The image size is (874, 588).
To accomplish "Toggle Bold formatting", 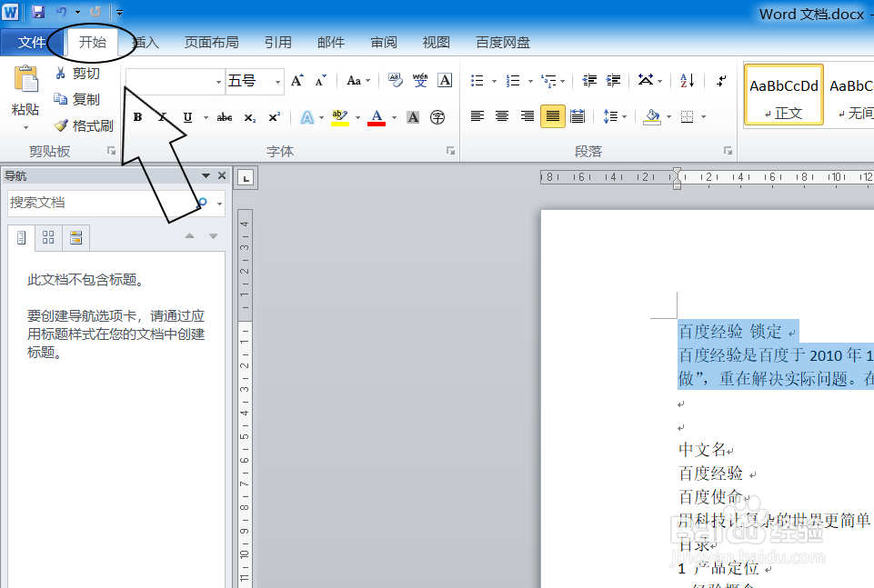I will click(137, 117).
